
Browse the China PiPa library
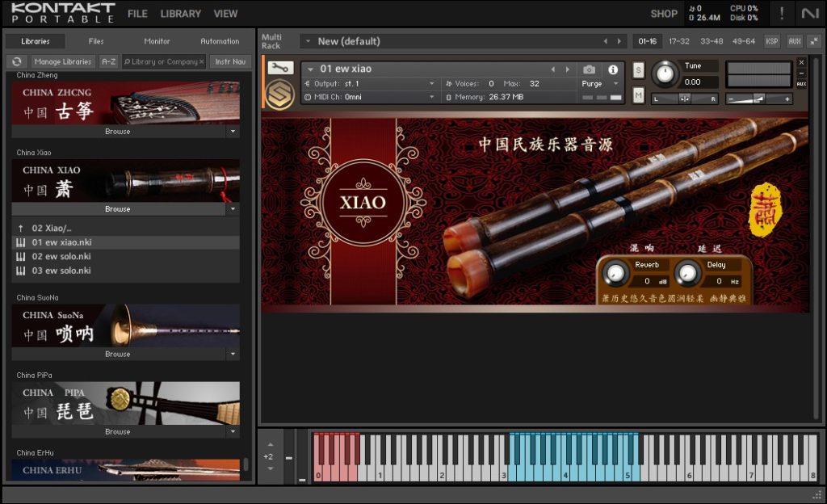coord(118,431)
